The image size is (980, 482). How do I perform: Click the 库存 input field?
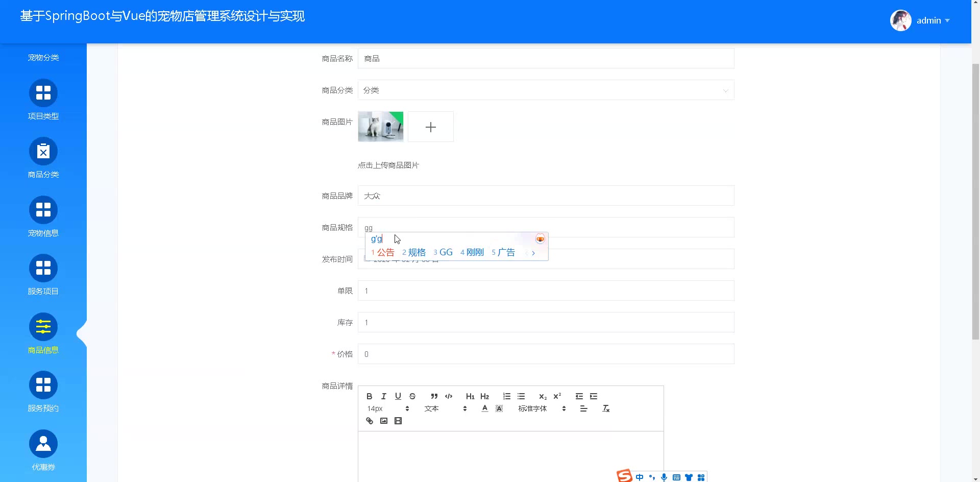546,322
